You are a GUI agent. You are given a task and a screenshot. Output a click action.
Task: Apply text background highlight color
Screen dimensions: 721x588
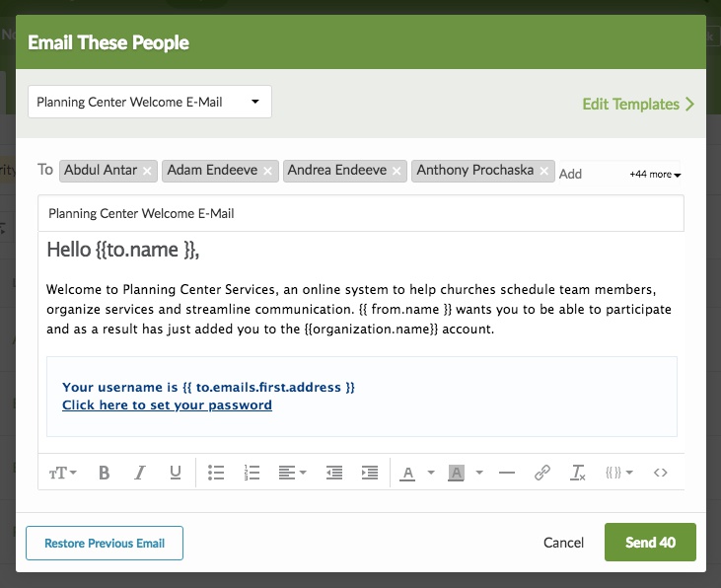pos(456,473)
